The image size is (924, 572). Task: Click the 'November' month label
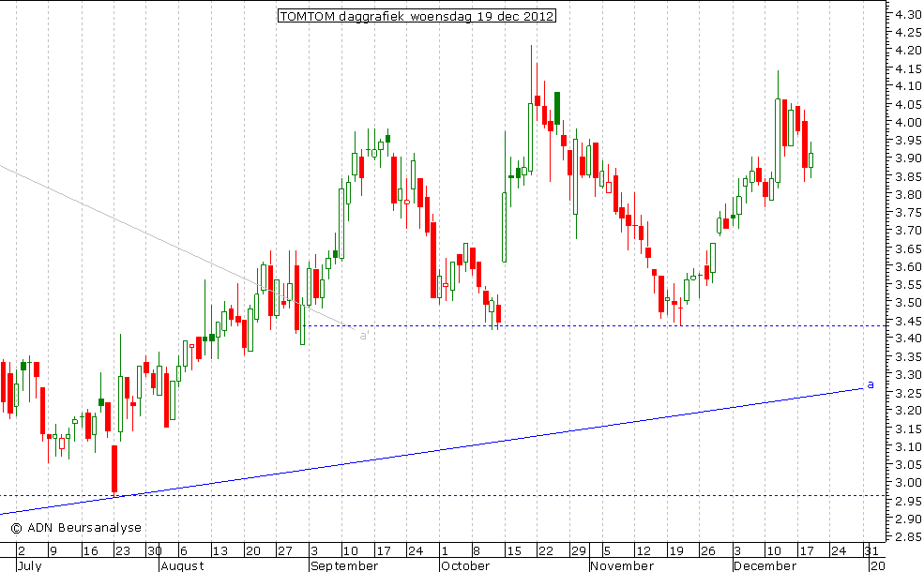pyautogui.click(x=622, y=566)
